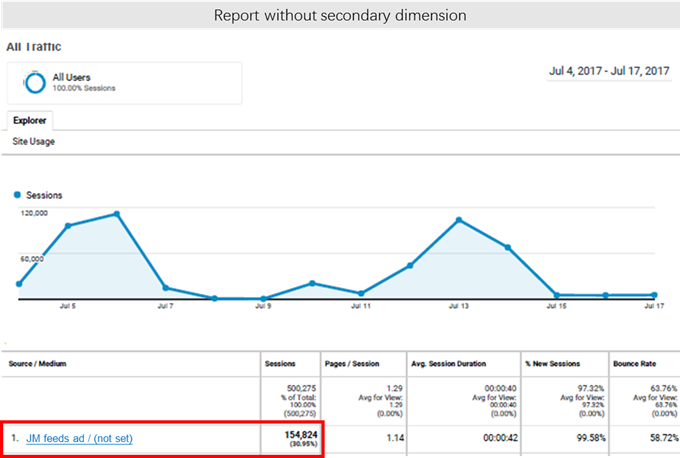This screenshot has height=458, width=680.
Task: Select the Jul 12 chart data point
Action: [410, 265]
